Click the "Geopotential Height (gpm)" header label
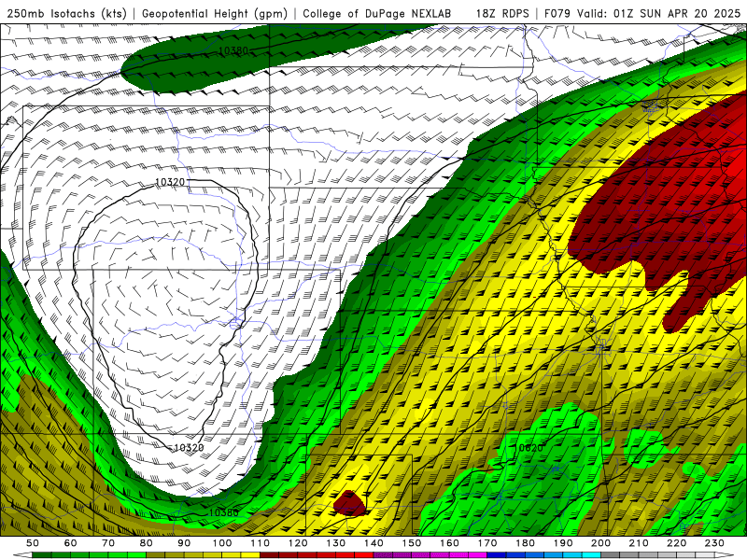Image resolution: width=747 pixels, height=560 pixels. coord(215,13)
